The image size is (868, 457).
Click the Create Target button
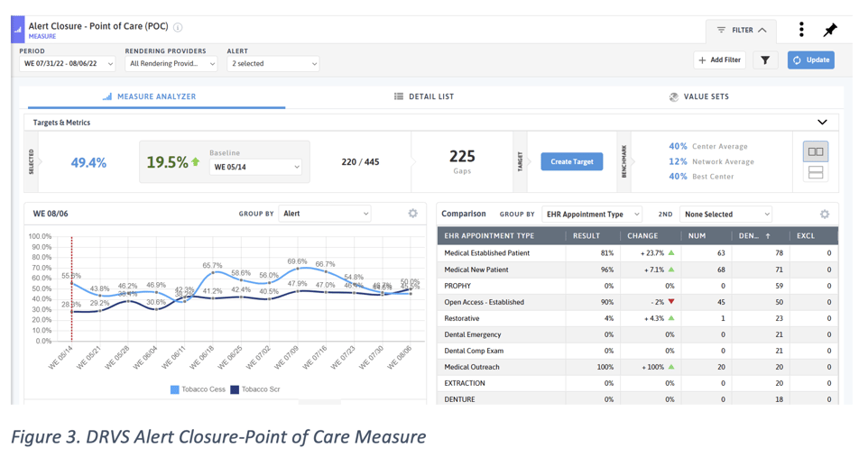(572, 161)
